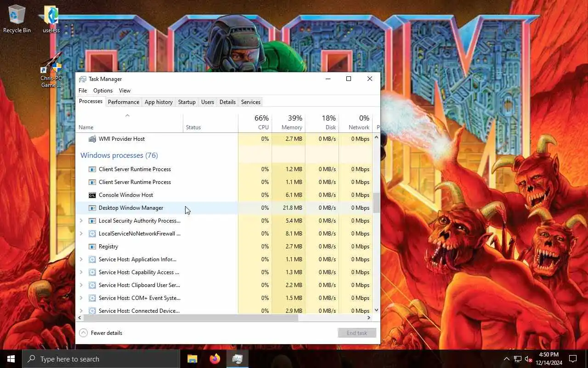Click the scroll up arrow

coord(377,137)
